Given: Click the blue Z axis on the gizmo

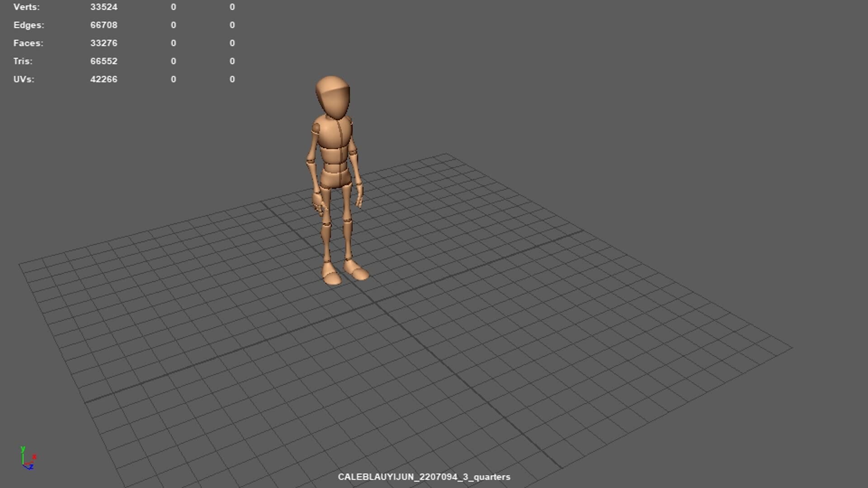Looking at the screenshot, I should pyautogui.click(x=31, y=468).
